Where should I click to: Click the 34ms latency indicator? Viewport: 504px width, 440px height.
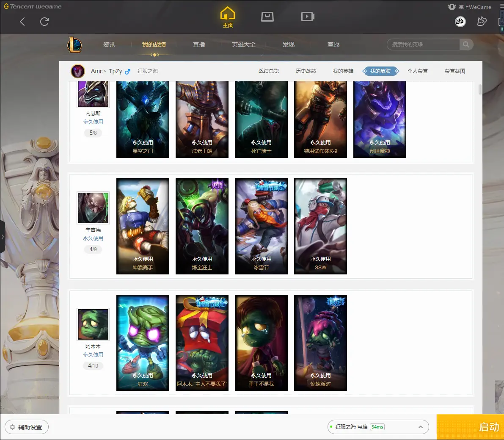pyautogui.click(x=377, y=427)
